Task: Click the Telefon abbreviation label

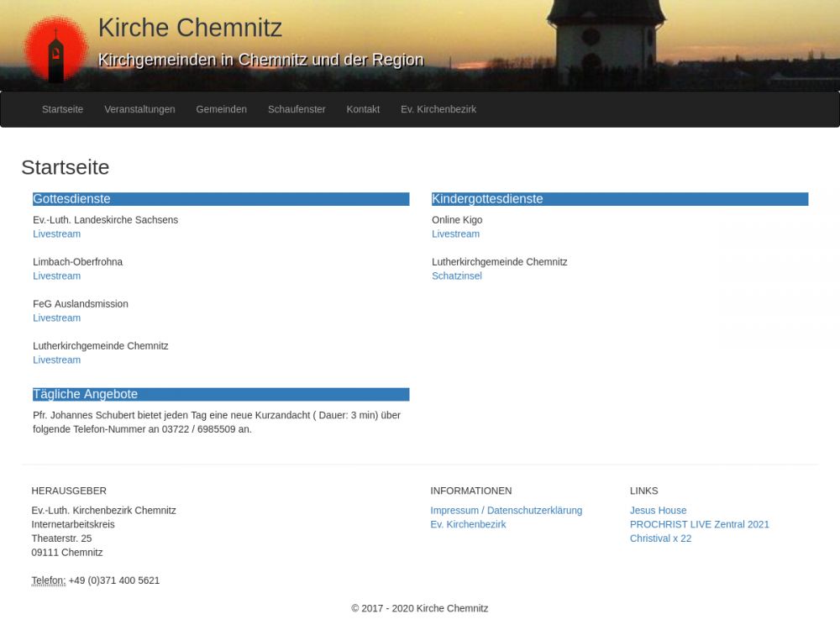Action: click(x=48, y=580)
